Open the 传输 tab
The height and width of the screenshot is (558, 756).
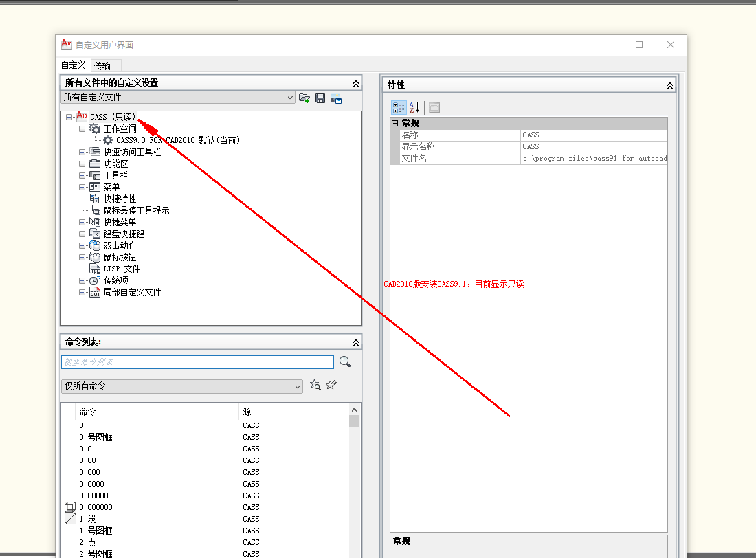pyautogui.click(x=102, y=65)
